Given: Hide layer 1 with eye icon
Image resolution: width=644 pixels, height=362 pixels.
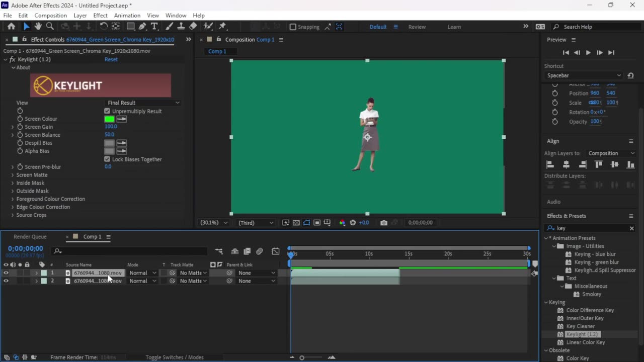Looking at the screenshot, I should pyautogui.click(x=6, y=273).
